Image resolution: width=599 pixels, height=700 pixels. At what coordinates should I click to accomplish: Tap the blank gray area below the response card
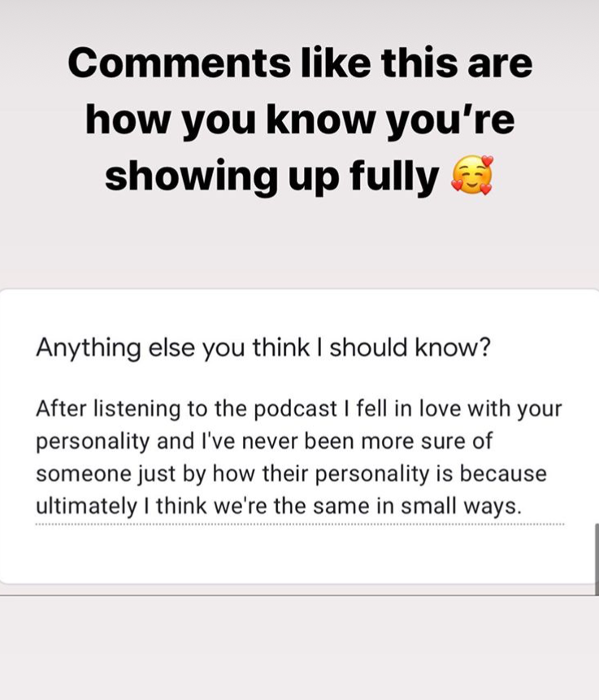(x=299, y=647)
